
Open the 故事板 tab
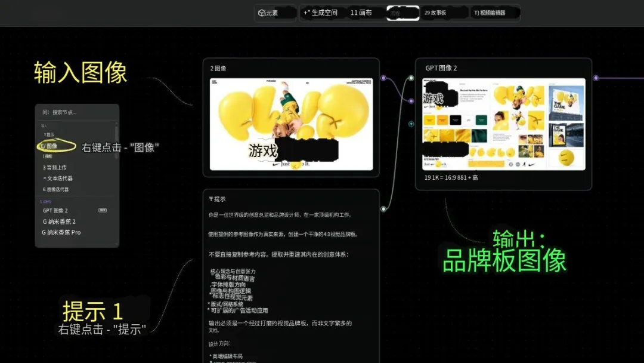tap(435, 13)
